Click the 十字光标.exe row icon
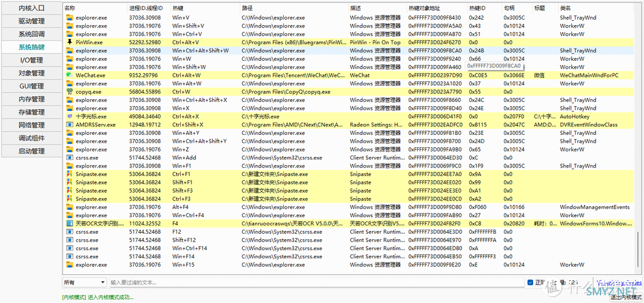644x303 pixels. pyautogui.click(x=69, y=116)
